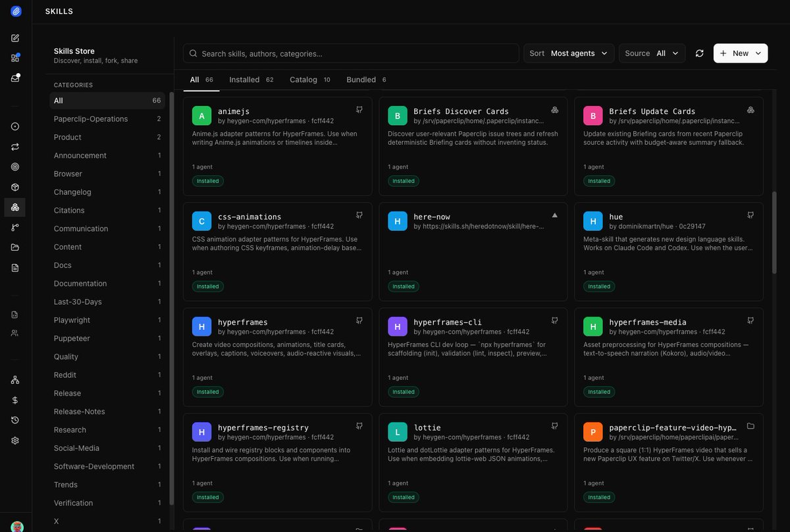Switch to the Catalog tab
The width and height of the screenshot is (790, 532).
point(309,80)
